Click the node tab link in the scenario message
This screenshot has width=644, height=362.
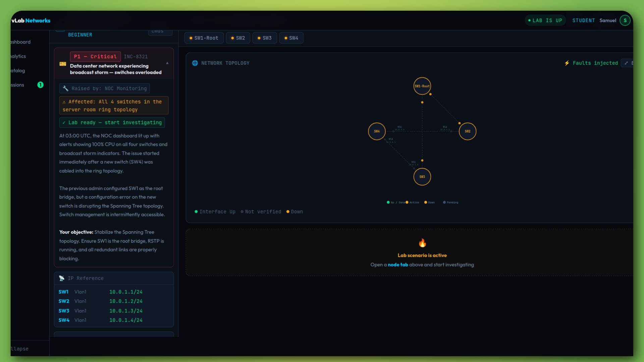398,264
